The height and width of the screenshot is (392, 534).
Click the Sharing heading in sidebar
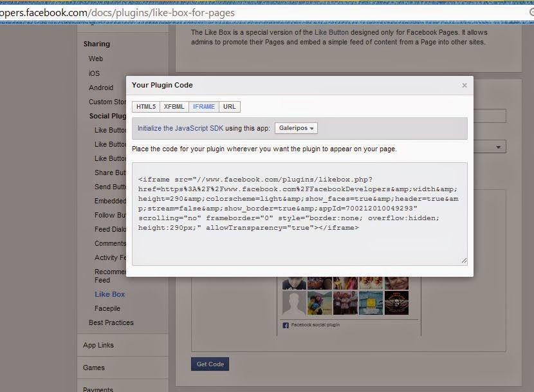[97, 44]
